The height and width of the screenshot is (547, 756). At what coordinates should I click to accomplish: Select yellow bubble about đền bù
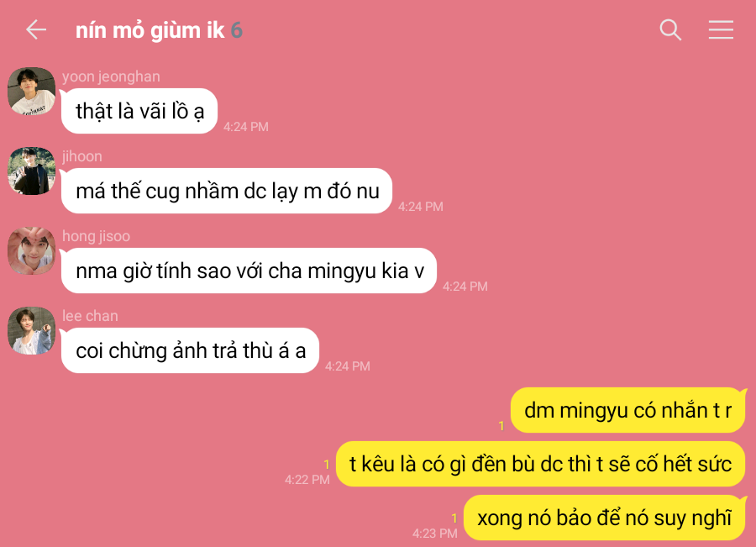coord(540,464)
